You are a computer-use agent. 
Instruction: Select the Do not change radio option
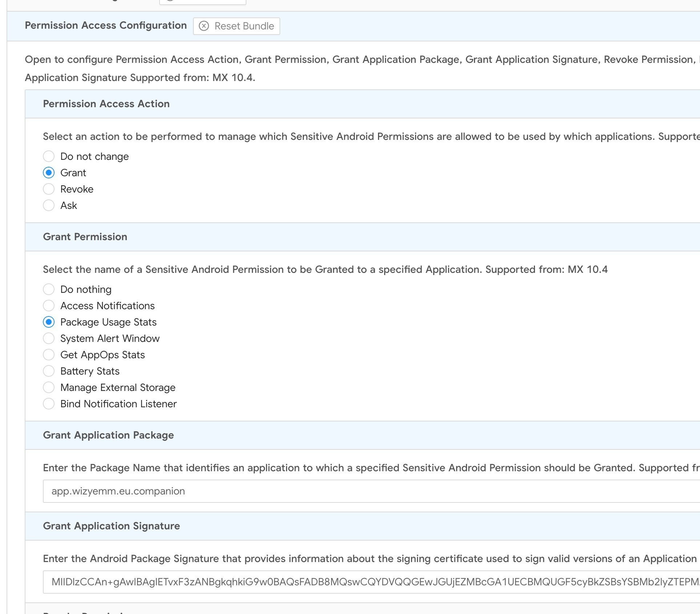pos(49,156)
